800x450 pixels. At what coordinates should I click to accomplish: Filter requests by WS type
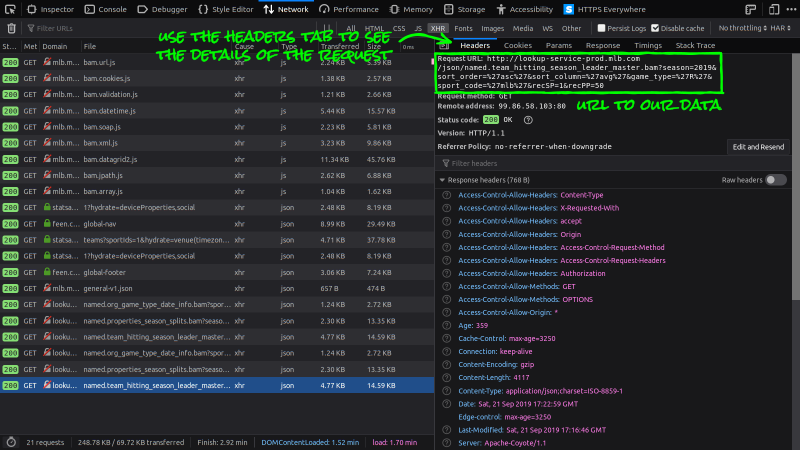[547, 29]
